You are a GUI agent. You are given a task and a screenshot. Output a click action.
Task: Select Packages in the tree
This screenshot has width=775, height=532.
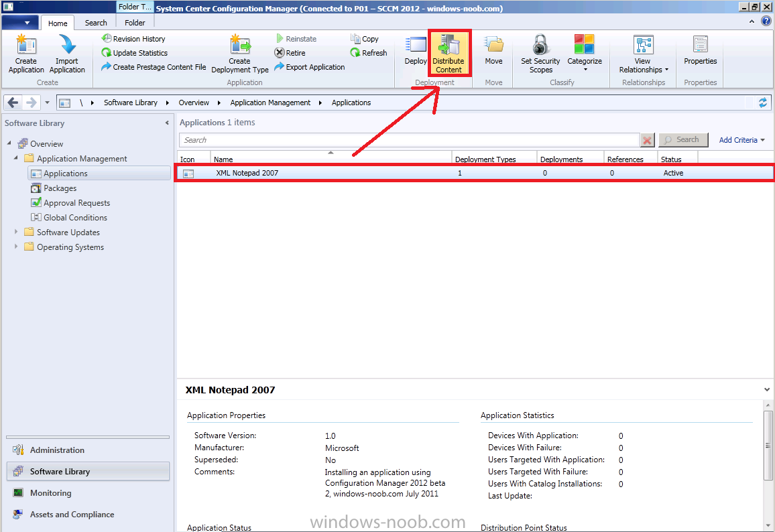point(60,188)
